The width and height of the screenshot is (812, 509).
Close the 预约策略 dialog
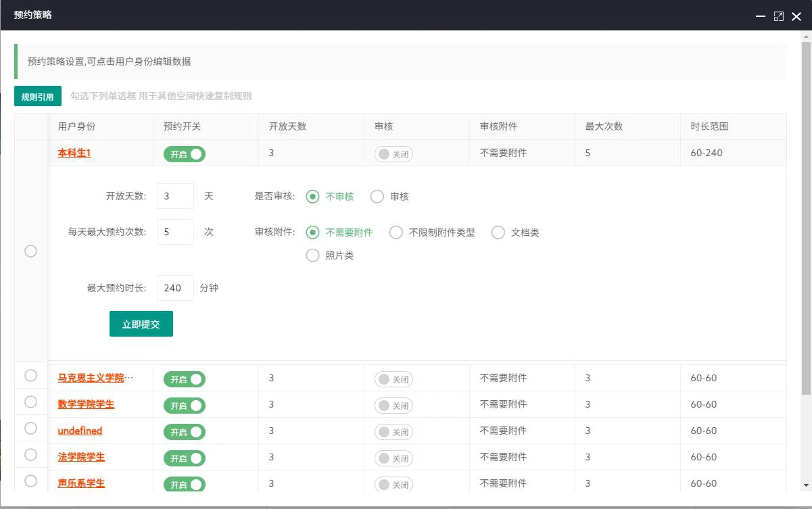pyautogui.click(x=796, y=16)
